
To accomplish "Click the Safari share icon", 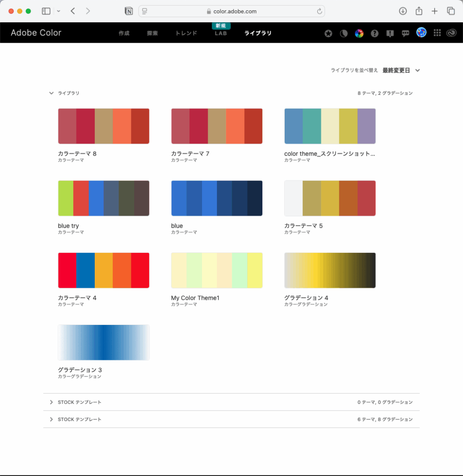I will click(x=419, y=11).
